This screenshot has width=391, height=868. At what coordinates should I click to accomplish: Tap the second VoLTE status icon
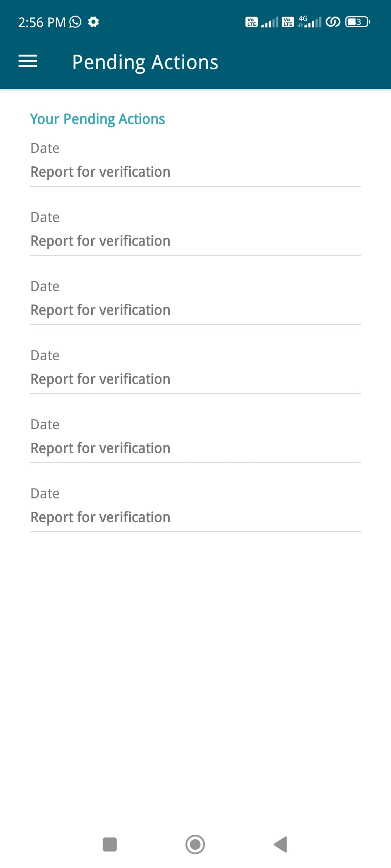click(288, 22)
